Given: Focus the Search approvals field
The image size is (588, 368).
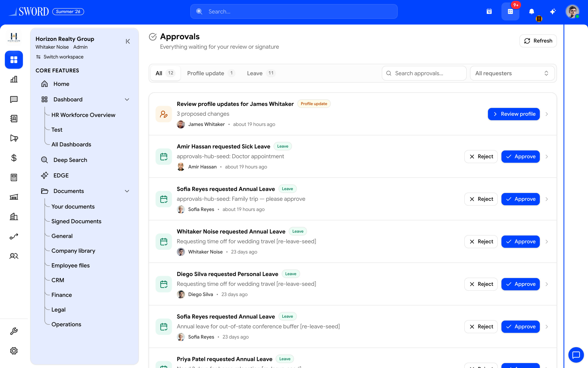Looking at the screenshot, I should click(424, 73).
